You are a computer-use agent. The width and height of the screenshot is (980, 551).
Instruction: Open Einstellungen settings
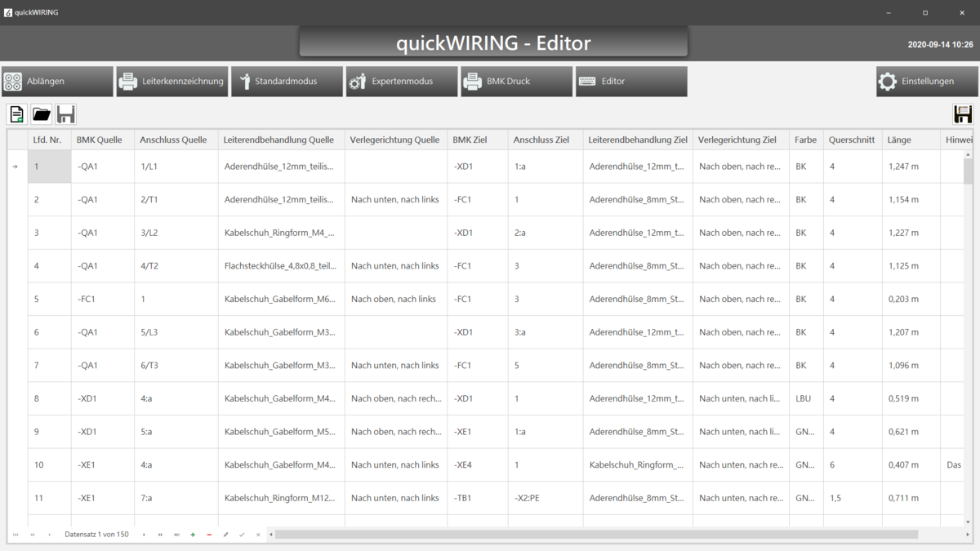pos(927,82)
